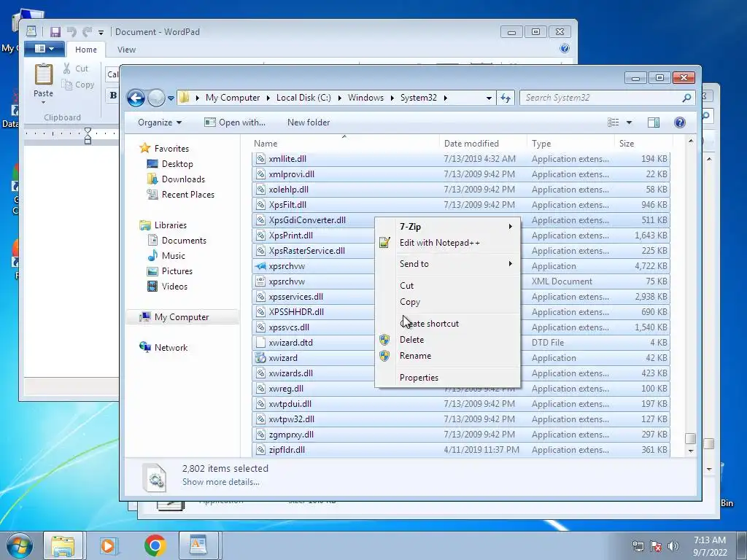Open Downloads in the Favorites sidebar
The width and height of the screenshot is (747, 560).
point(183,179)
